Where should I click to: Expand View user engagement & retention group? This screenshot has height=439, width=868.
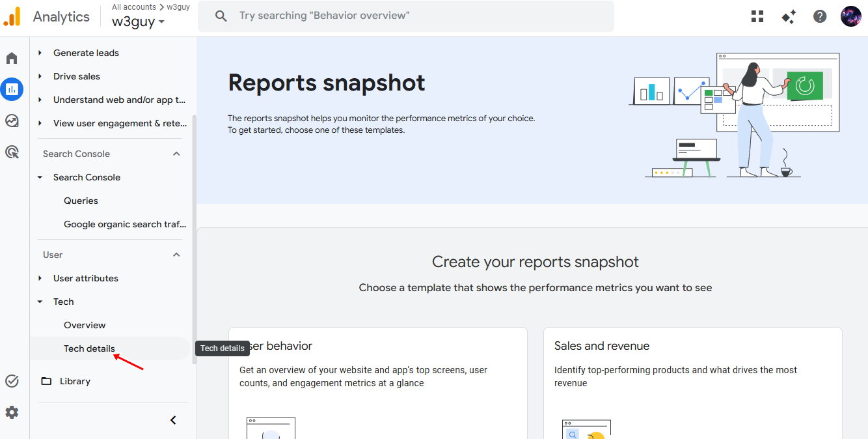(40, 123)
